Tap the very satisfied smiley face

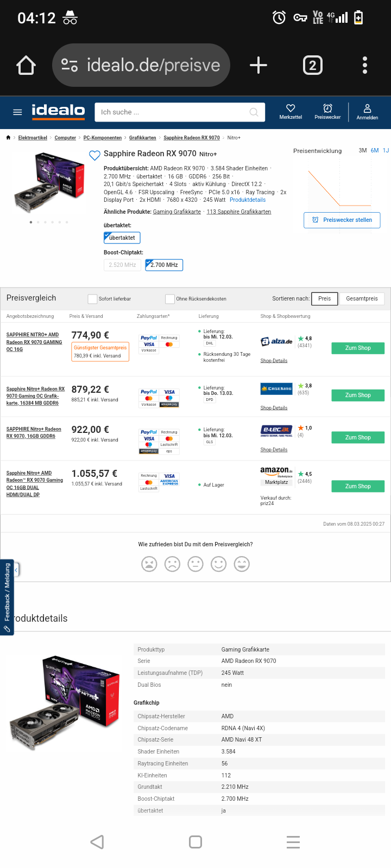pos(242,564)
